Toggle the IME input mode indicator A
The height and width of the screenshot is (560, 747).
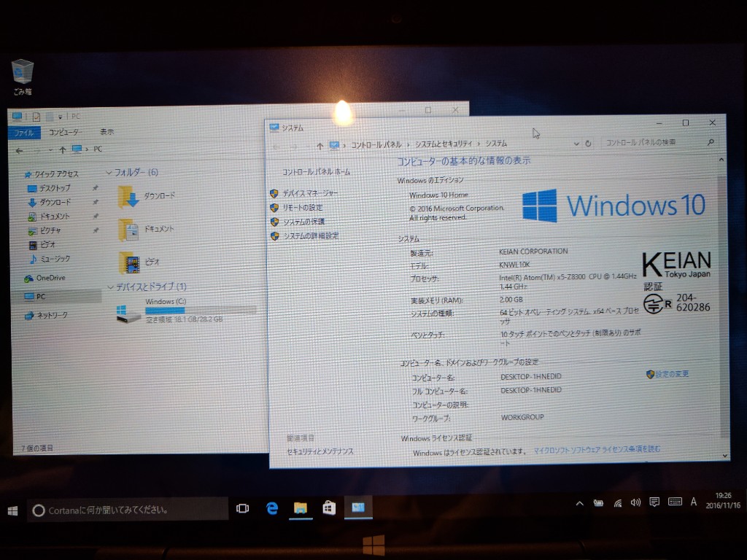[694, 502]
